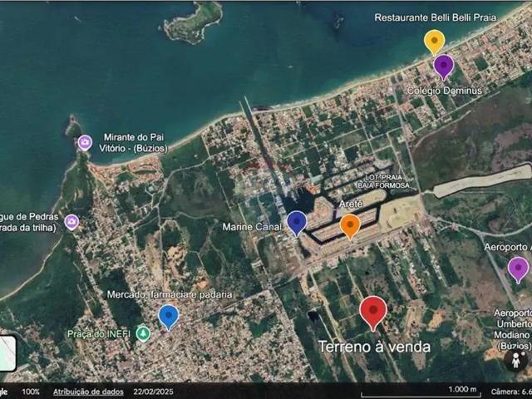The width and height of the screenshot is (532, 399).
Task: Click the green Praça do INEFI park icon
Action: (143, 334)
